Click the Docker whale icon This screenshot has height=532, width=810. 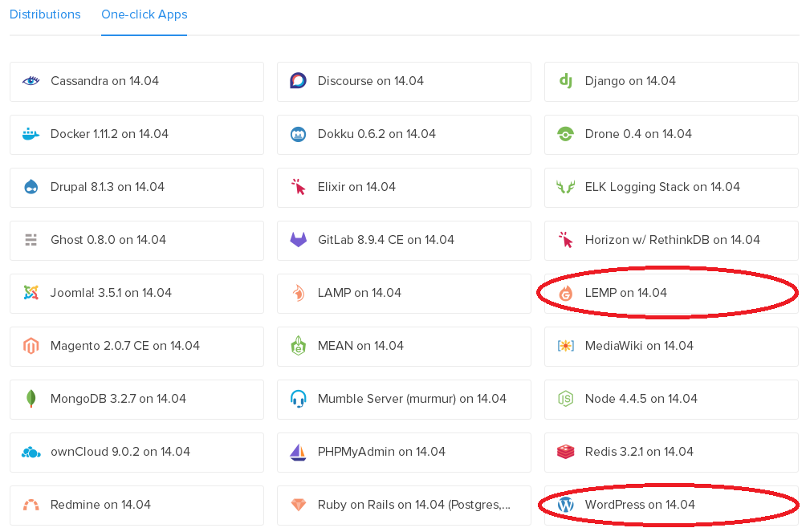(31, 134)
